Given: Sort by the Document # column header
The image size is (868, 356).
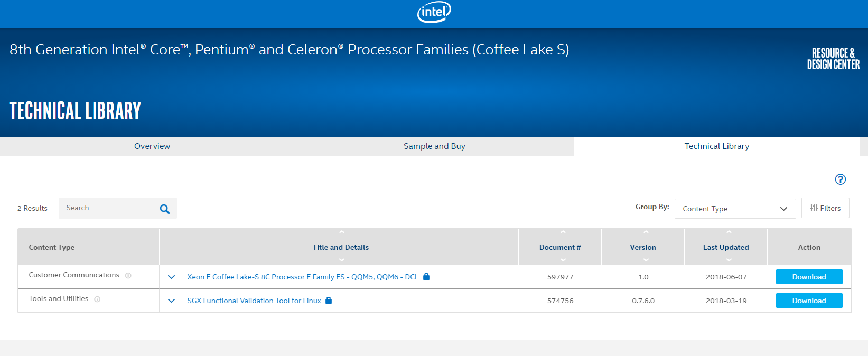Looking at the screenshot, I should coord(560,247).
